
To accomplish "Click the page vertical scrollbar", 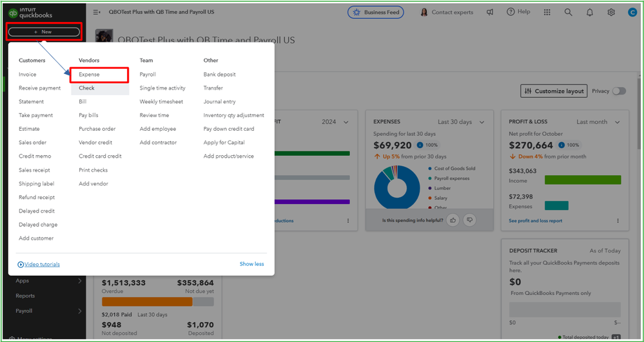I will (640, 115).
